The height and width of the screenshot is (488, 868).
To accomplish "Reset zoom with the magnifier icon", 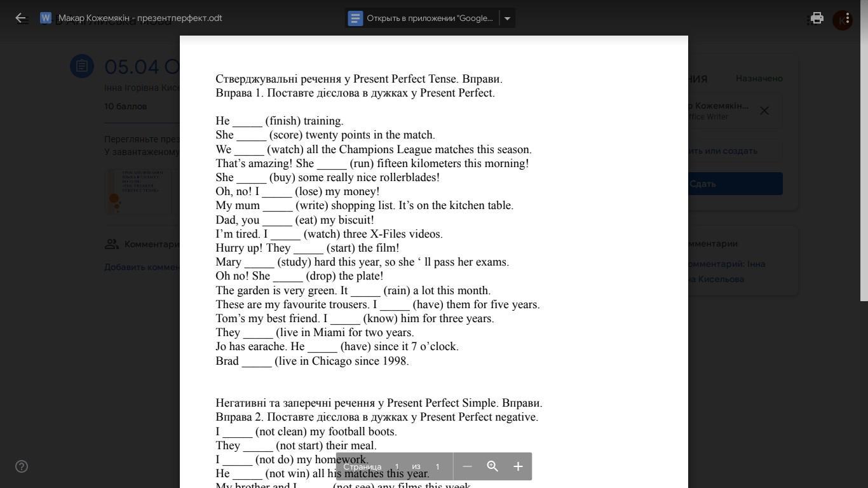I will [x=492, y=466].
